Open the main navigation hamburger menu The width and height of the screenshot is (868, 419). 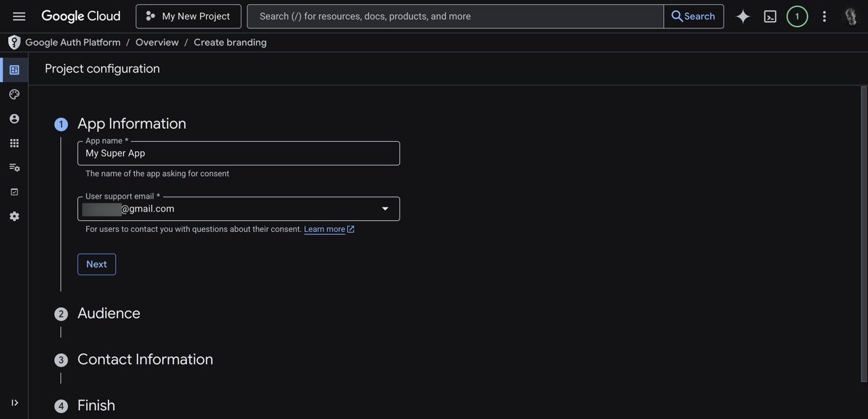tap(19, 16)
